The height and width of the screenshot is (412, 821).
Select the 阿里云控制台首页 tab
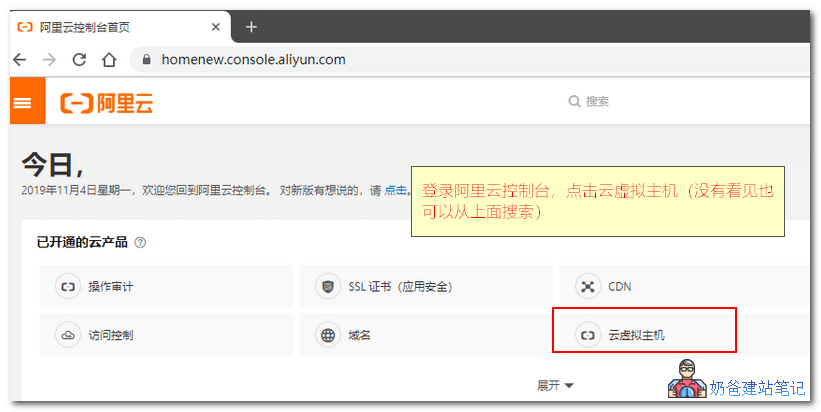120,27
